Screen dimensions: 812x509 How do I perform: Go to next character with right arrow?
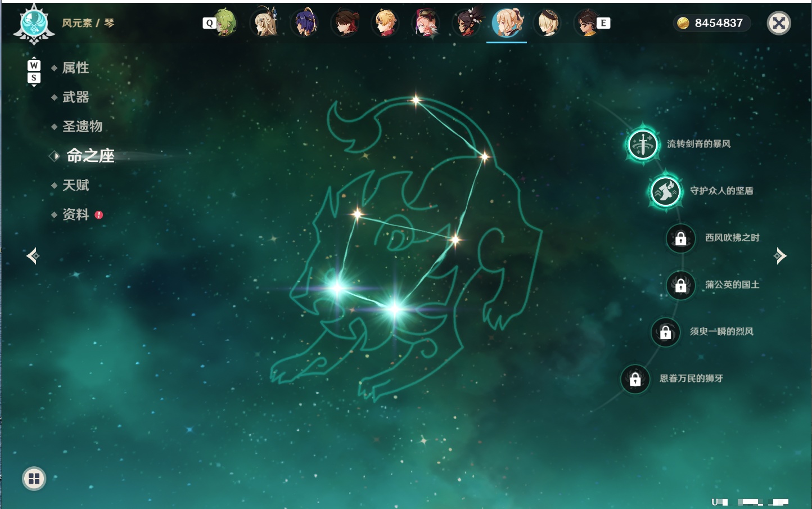point(780,256)
